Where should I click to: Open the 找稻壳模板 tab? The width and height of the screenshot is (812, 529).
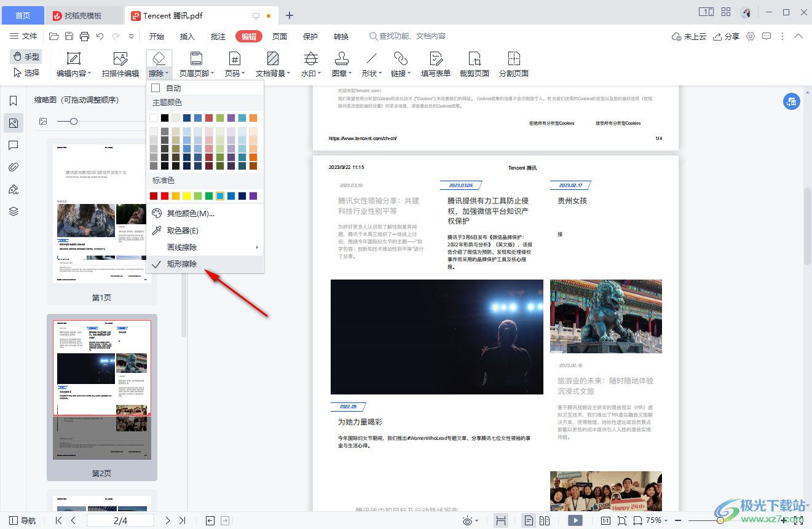click(x=85, y=15)
